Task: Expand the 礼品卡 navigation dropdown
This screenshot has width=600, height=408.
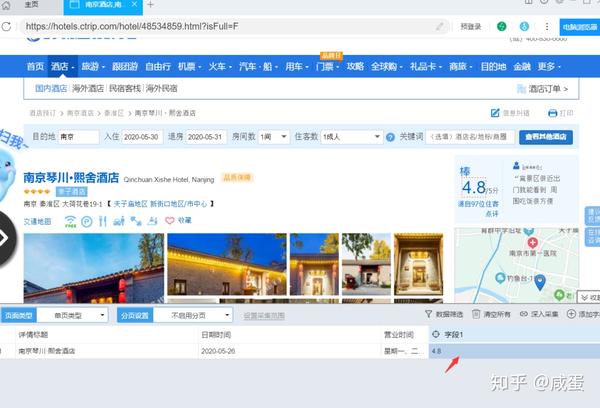Action: click(x=426, y=66)
